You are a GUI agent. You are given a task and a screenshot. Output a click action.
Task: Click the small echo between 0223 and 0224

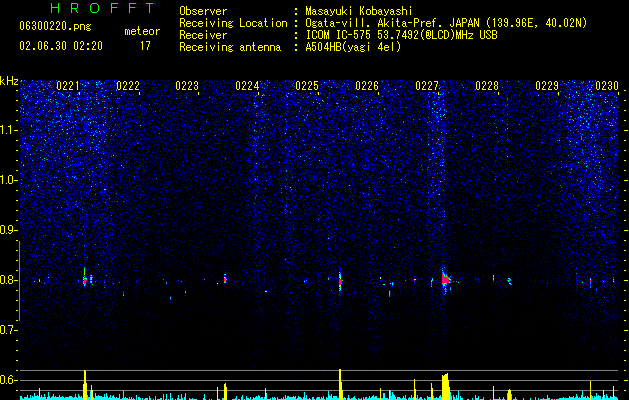tap(225, 278)
